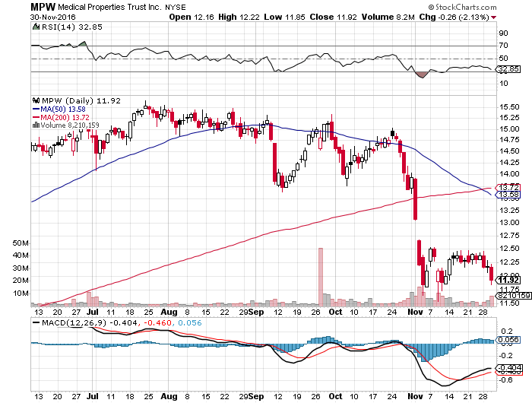Click the 10M volume axis label
The width and height of the screenshot is (532, 403).
point(21,294)
